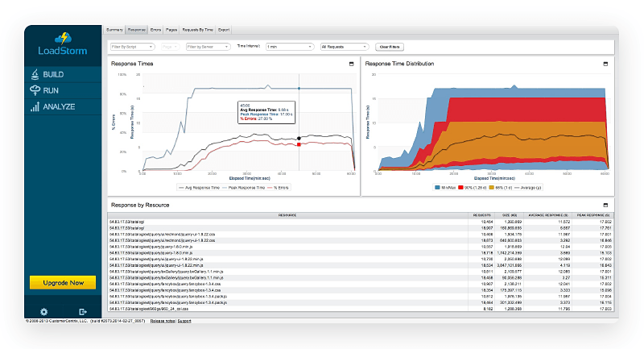Switch to the Response tab
The width and height of the screenshot is (644, 349).
tap(136, 30)
